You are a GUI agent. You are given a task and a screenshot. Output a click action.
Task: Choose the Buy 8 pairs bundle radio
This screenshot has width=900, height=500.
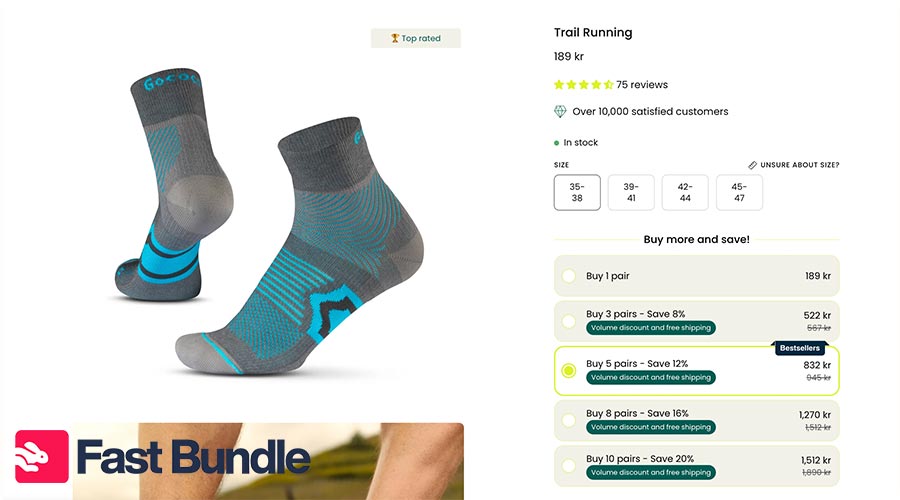(x=569, y=420)
